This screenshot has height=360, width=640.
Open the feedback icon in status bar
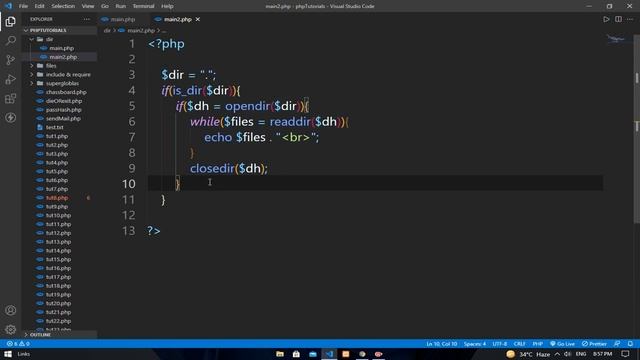[617, 344]
